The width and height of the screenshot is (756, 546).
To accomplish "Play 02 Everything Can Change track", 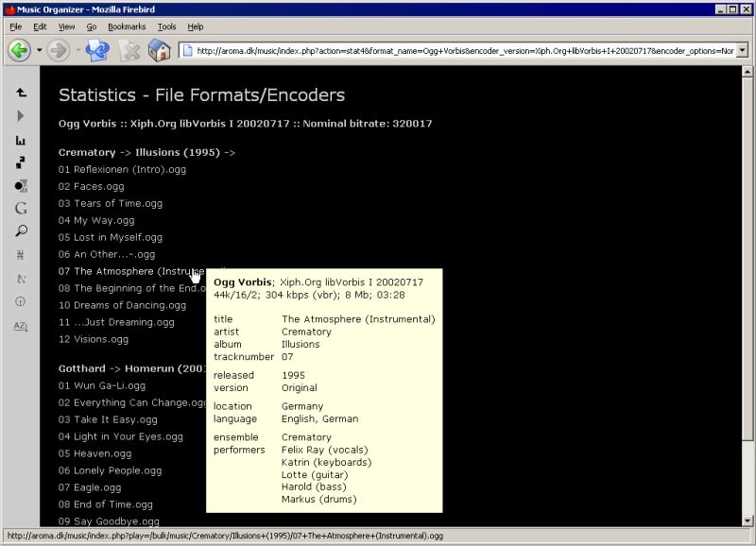I will pyautogui.click(x=132, y=402).
